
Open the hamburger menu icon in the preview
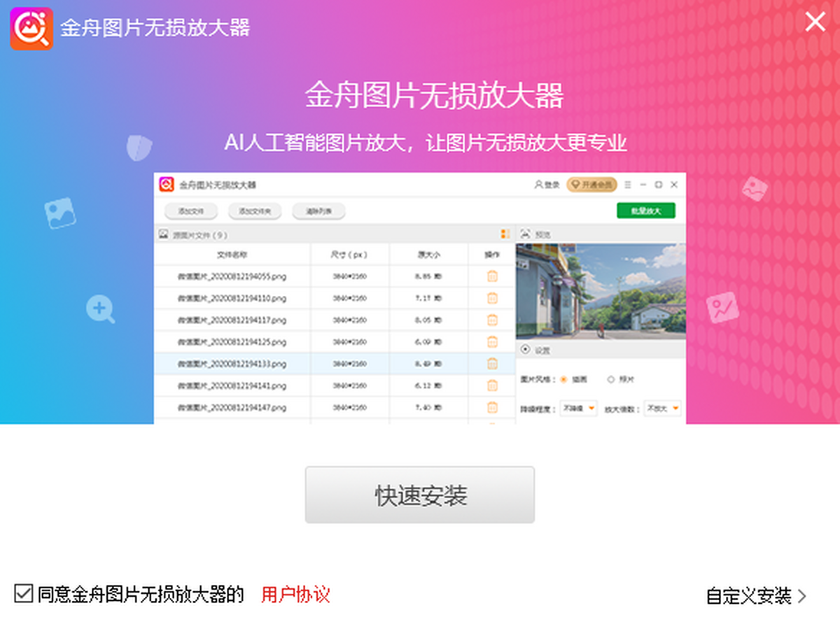628,185
